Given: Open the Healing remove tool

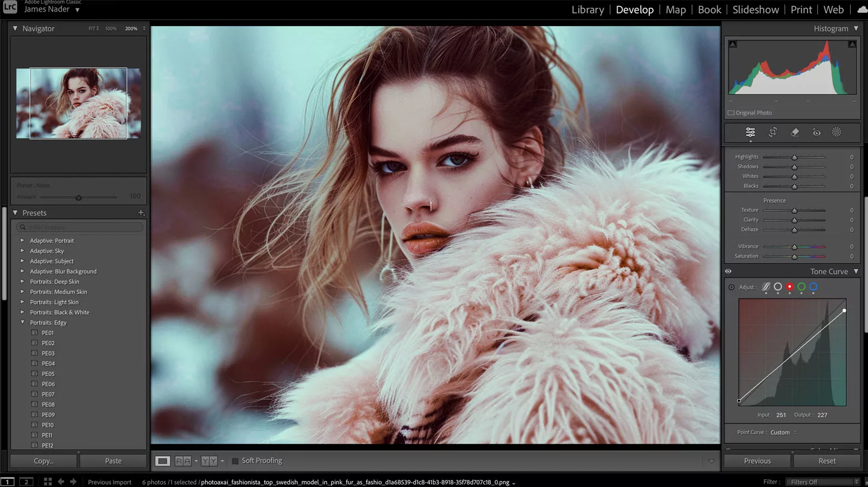Looking at the screenshot, I should point(795,132).
